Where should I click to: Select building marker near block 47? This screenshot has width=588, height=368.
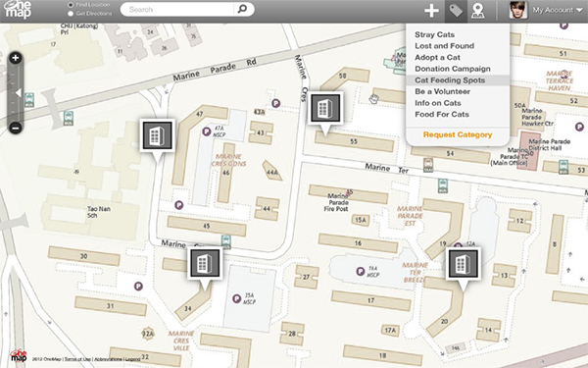[157, 135]
